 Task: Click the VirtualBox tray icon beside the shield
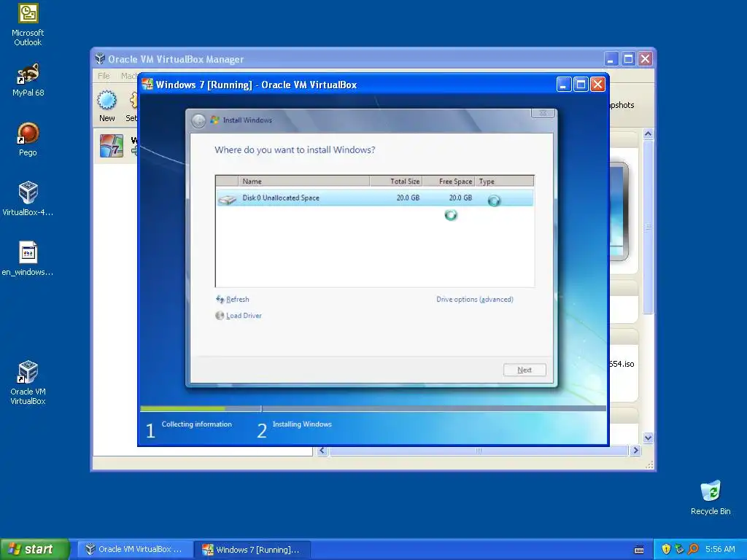tap(679, 549)
